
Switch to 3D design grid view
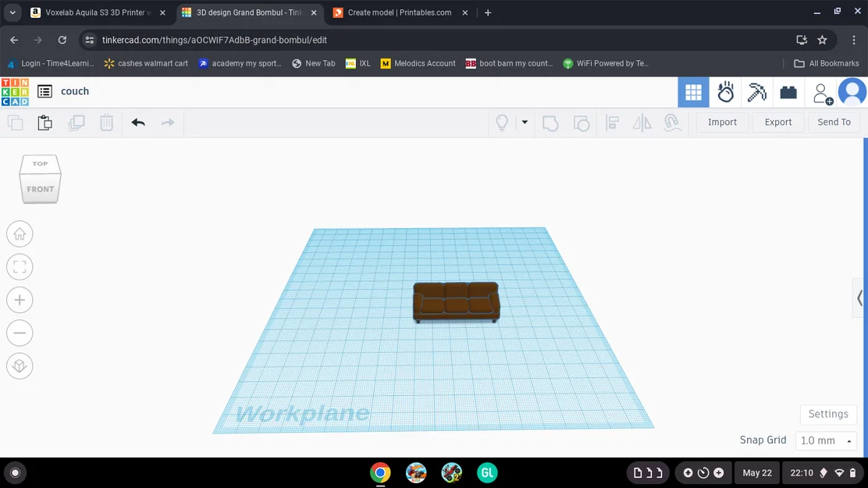tap(693, 92)
